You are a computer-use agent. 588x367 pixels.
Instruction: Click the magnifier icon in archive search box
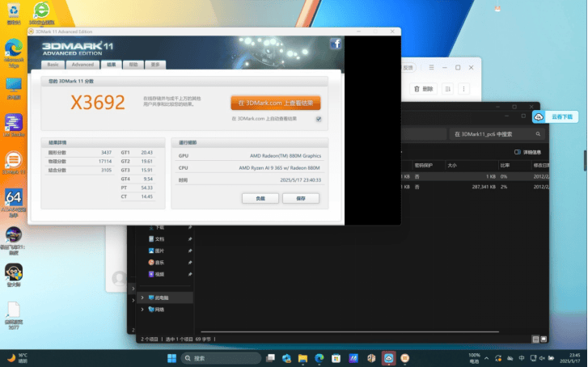[538, 134]
